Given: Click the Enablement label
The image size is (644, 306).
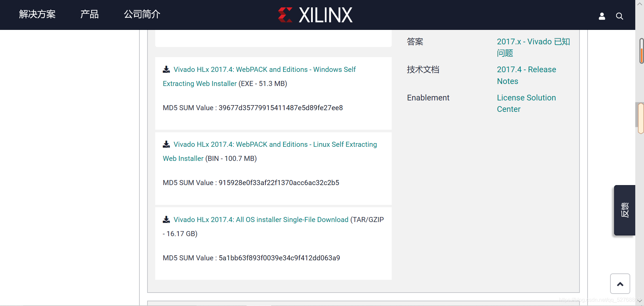Looking at the screenshot, I should 428,98.
